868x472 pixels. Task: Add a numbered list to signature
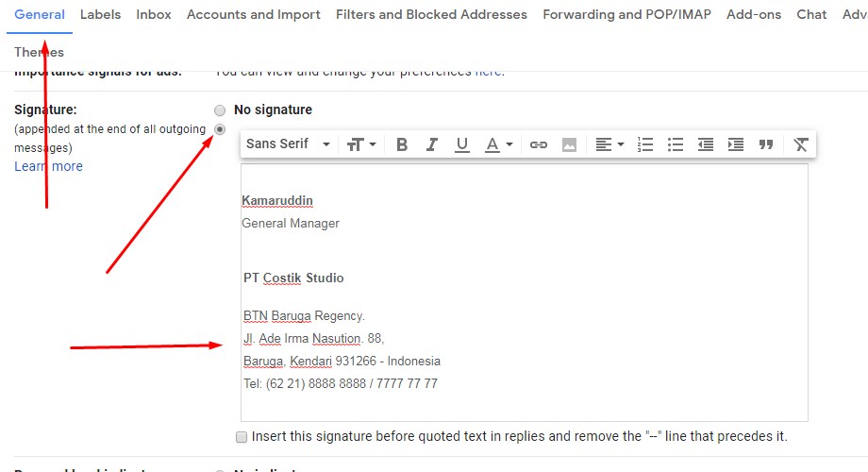tap(645, 144)
